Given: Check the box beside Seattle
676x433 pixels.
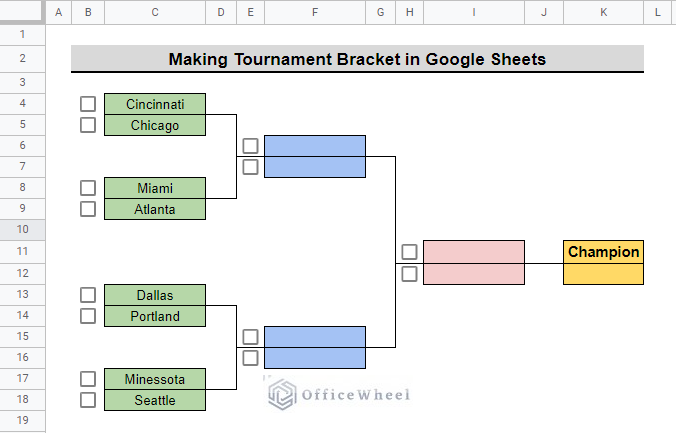Looking at the screenshot, I should (88, 400).
